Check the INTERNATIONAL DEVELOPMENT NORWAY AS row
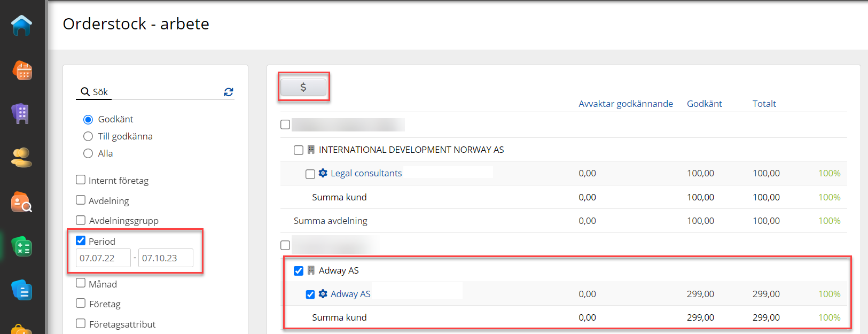Screen dimensions: 868x334 (299, 150)
